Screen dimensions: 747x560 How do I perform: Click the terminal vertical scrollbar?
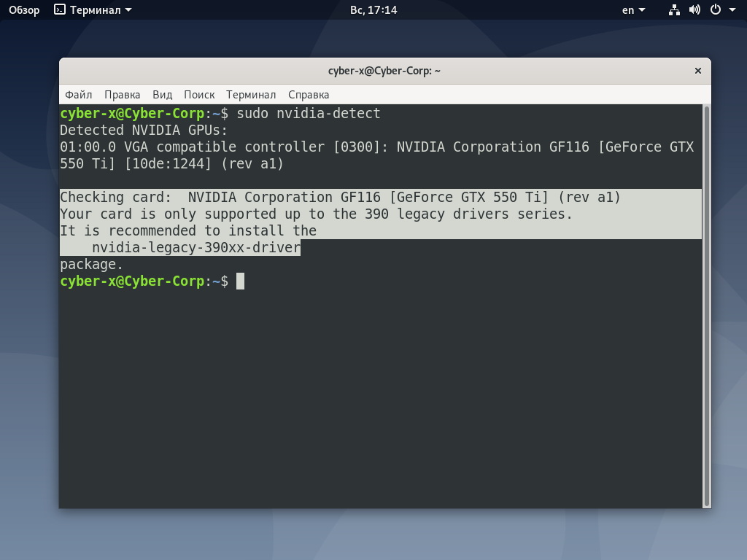pos(707,306)
